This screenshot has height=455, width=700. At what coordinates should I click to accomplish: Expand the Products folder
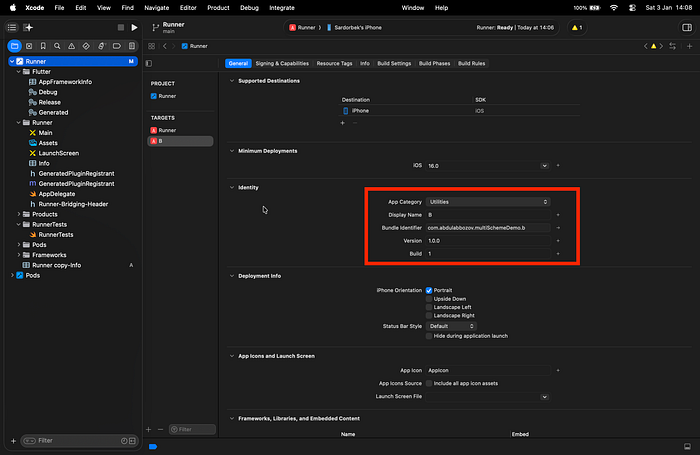[19, 214]
